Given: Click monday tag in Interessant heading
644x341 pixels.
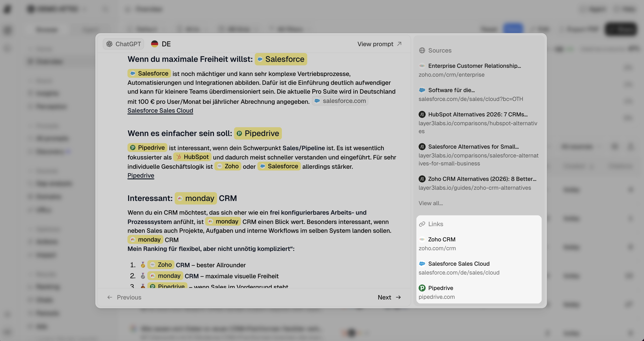Looking at the screenshot, I should click(x=196, y=198).
